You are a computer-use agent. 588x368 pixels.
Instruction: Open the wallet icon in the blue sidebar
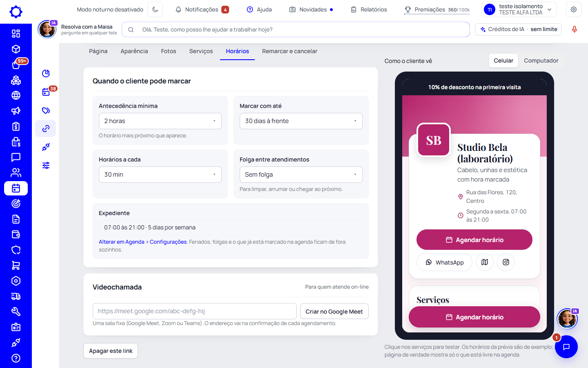tap(16, 234)
